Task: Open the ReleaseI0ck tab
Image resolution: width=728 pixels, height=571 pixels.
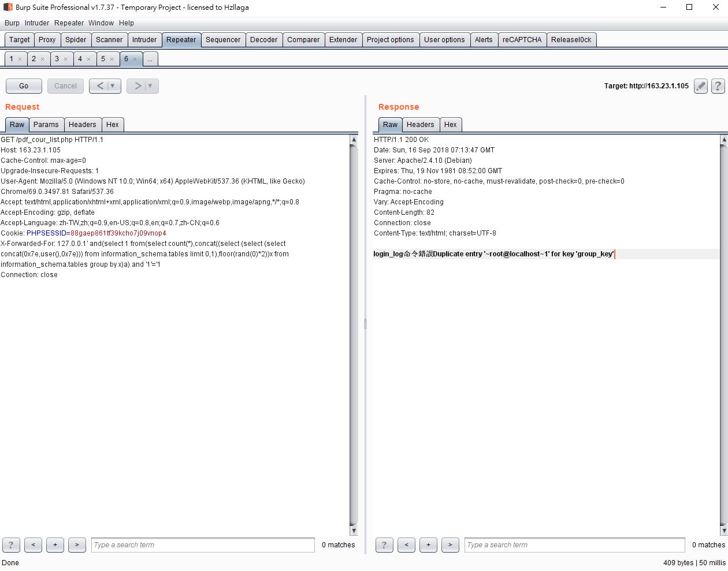Action: (x=571, y=40)
